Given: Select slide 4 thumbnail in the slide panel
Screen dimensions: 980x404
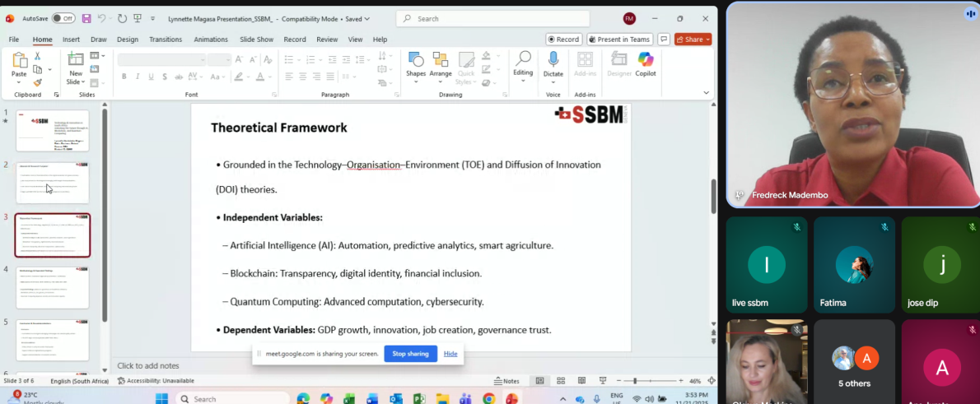Looking at the screenshot, I should pyautogui.click(x=52, y=287).
